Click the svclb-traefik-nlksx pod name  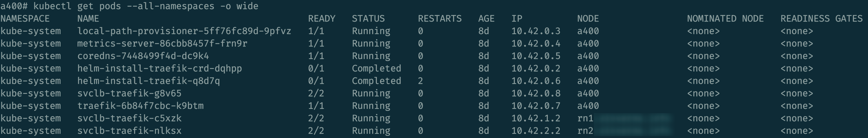point(129,131)
